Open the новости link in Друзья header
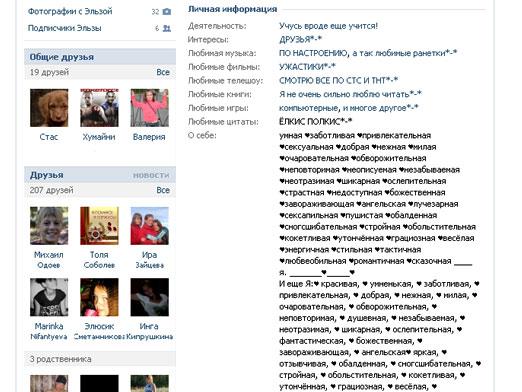522x392 pixels. 151,175
